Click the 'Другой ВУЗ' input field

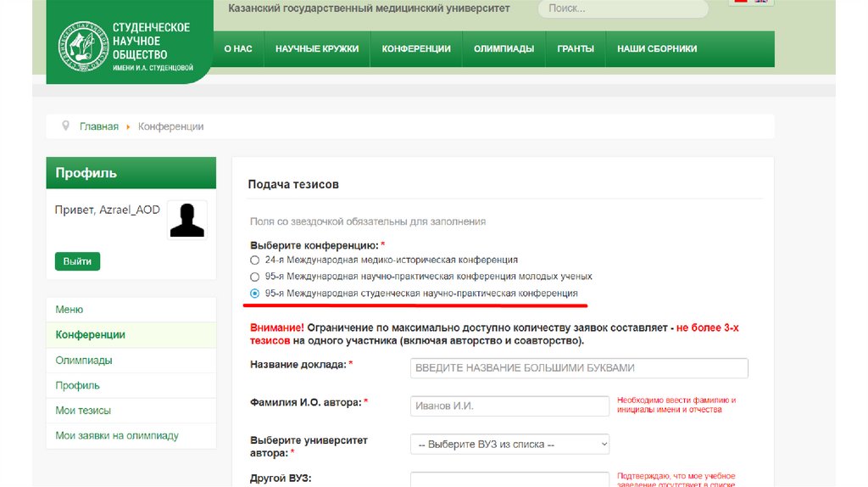(x=509, y=480)
